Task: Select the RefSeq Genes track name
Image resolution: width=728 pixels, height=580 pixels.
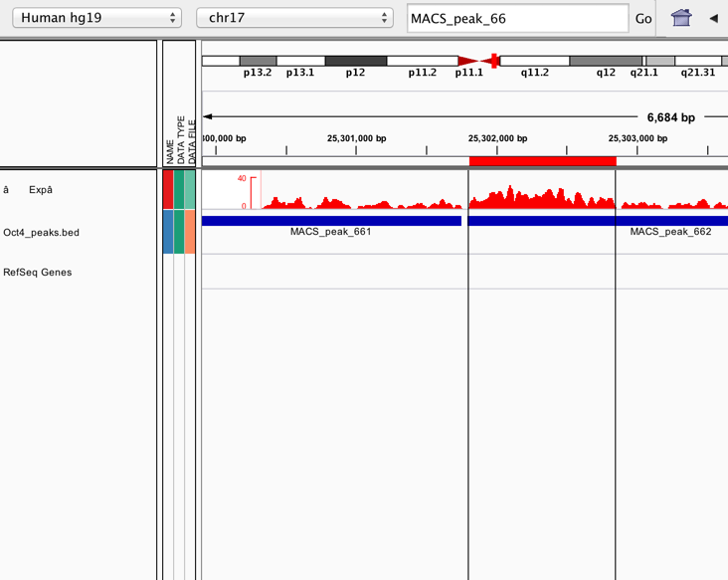Action: click(x=38, y=273)
